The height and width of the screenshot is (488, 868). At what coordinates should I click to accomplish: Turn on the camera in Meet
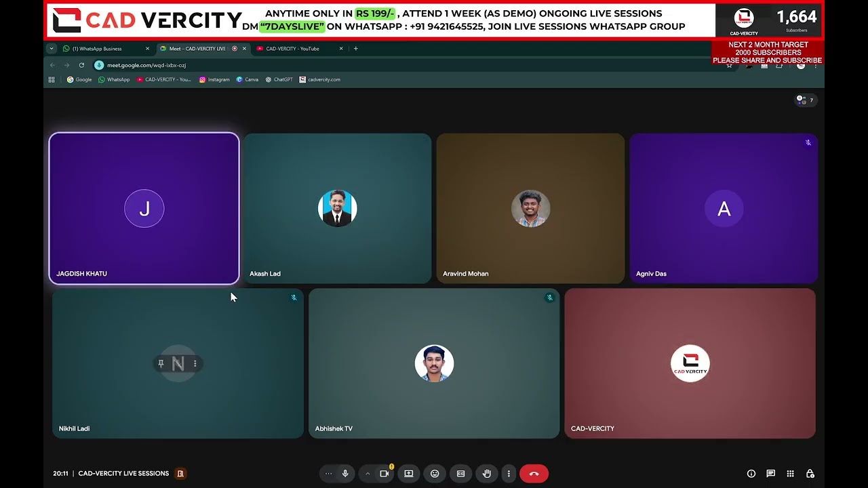click(384, 474)
